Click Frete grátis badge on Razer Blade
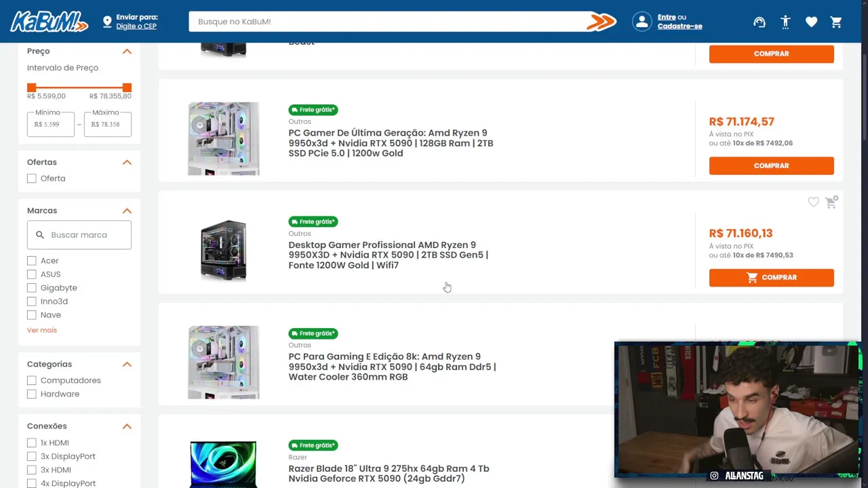 click(x=313, y=445)
